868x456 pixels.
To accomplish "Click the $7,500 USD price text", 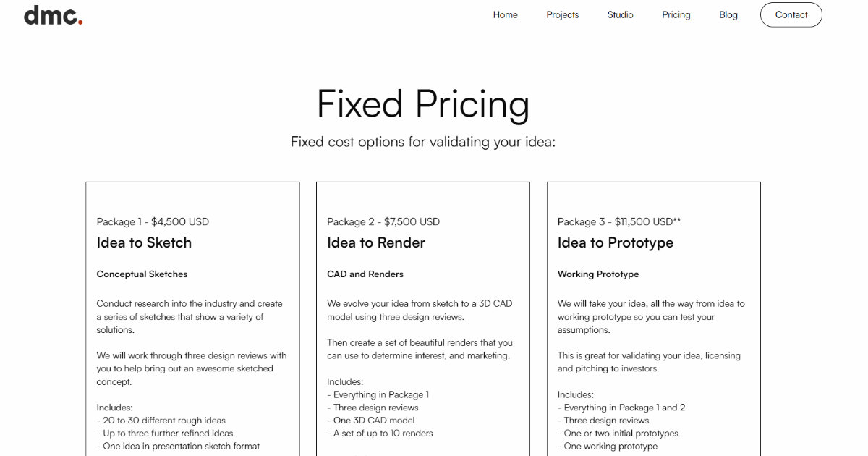I will point(383,221).
